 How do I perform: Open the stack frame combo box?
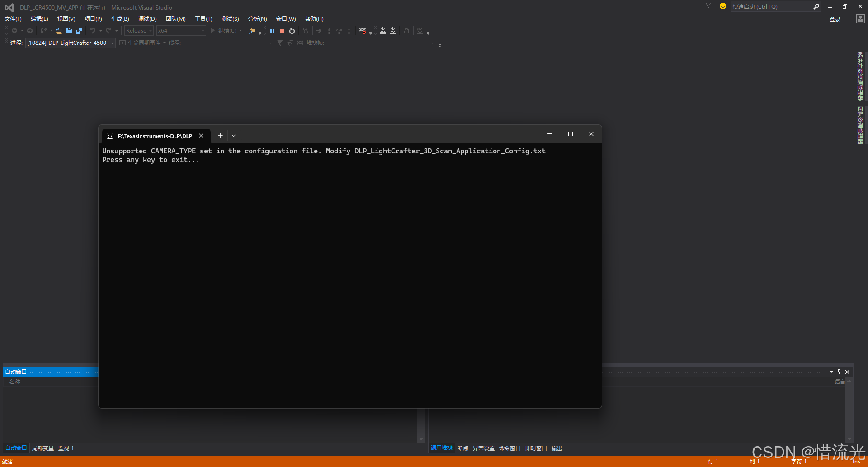381,43
